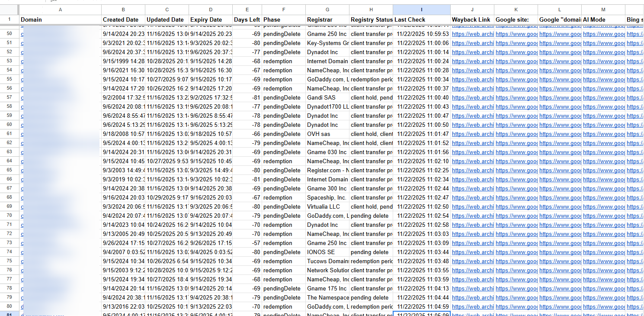This screenshot has width=644, height=316.
Task: Select row 66 via its row number
Action: point(10,179)
